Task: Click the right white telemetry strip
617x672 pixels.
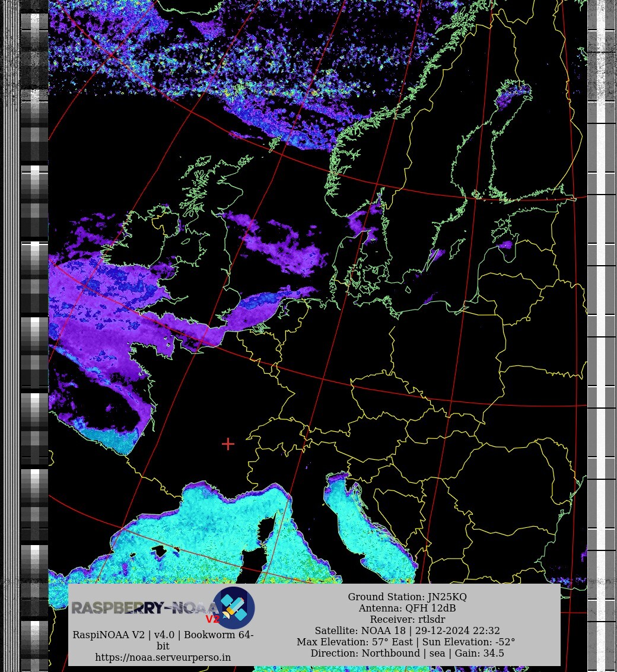Action: (600, 297)
